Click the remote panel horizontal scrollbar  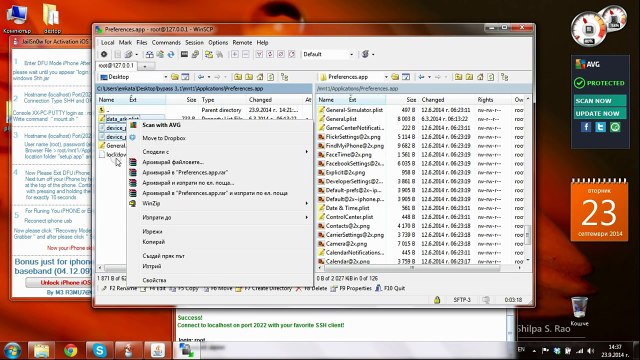pos(419,268)
